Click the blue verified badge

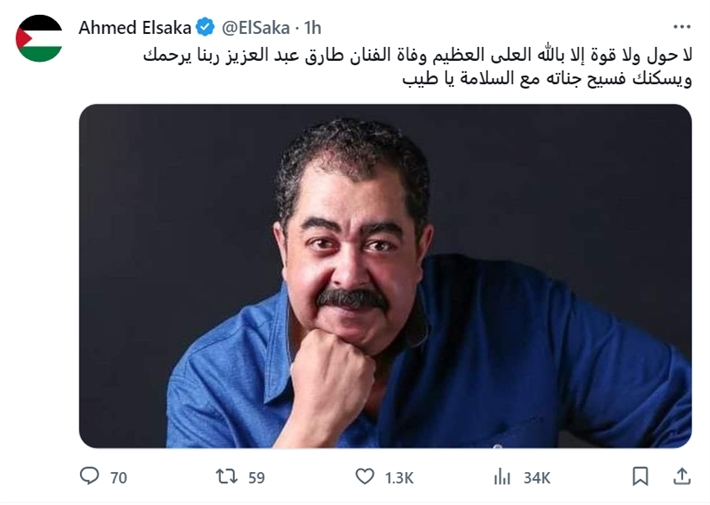[205, 28]
